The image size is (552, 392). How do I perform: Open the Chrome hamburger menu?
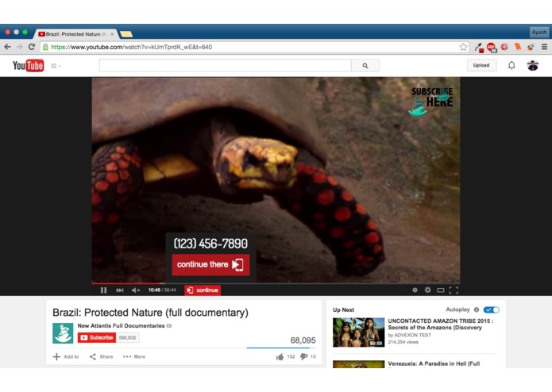pos(544,47)
